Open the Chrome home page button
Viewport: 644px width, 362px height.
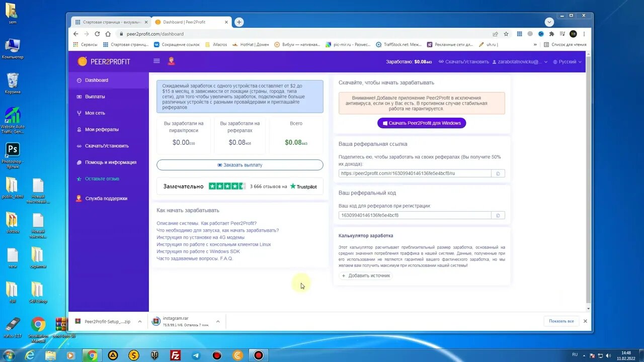[x=108, y=34]
